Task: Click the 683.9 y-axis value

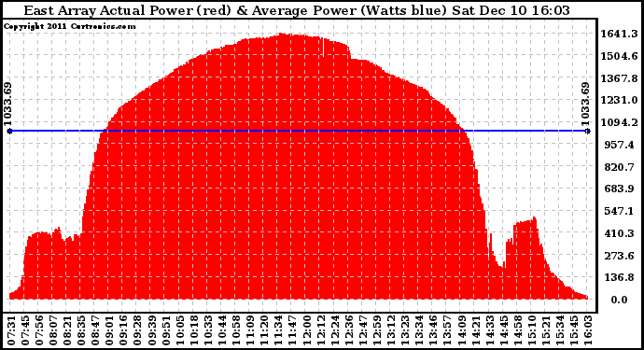Action: [x=620, y=189]
